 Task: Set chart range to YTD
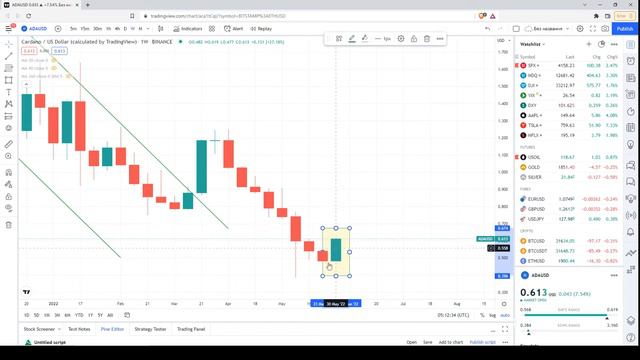coord(79,315)
